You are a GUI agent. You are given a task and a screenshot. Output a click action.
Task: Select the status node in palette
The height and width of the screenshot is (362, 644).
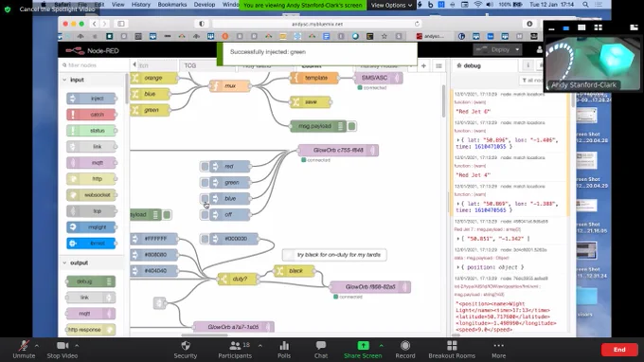[91, 131]
